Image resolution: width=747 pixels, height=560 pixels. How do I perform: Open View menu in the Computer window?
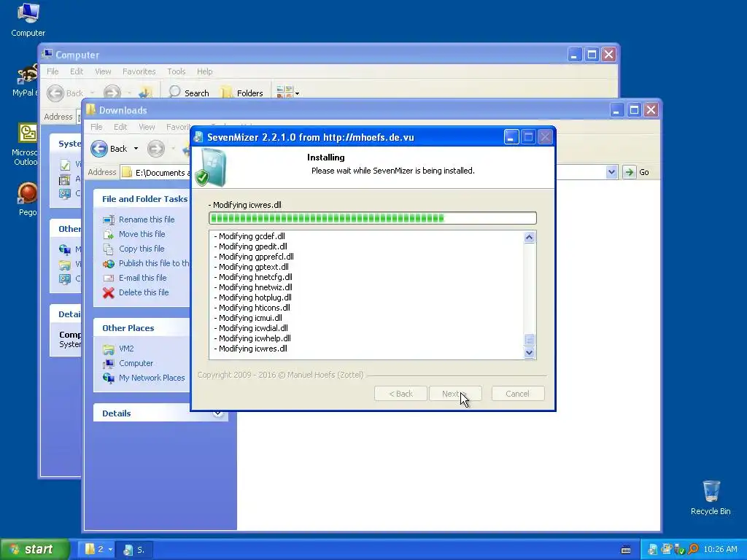pos(103,71)
